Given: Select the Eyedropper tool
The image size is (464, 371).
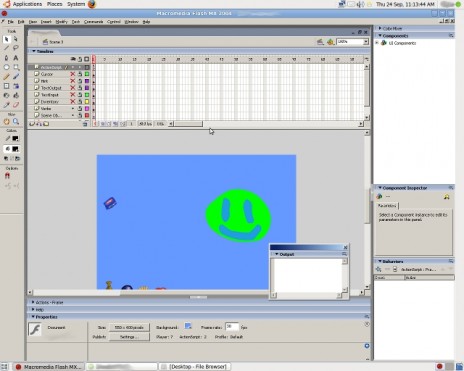Looking at the screenshot, I should coord(6,105).
